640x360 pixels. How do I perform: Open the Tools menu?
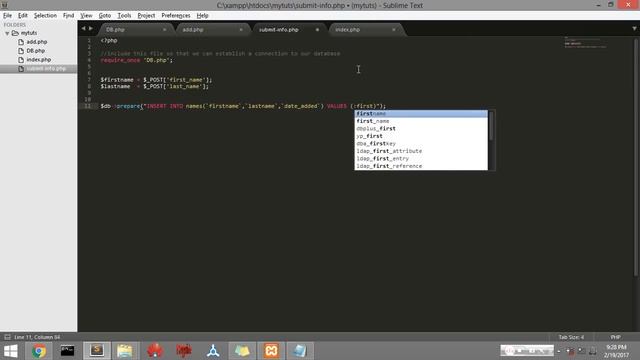[124, 16]
